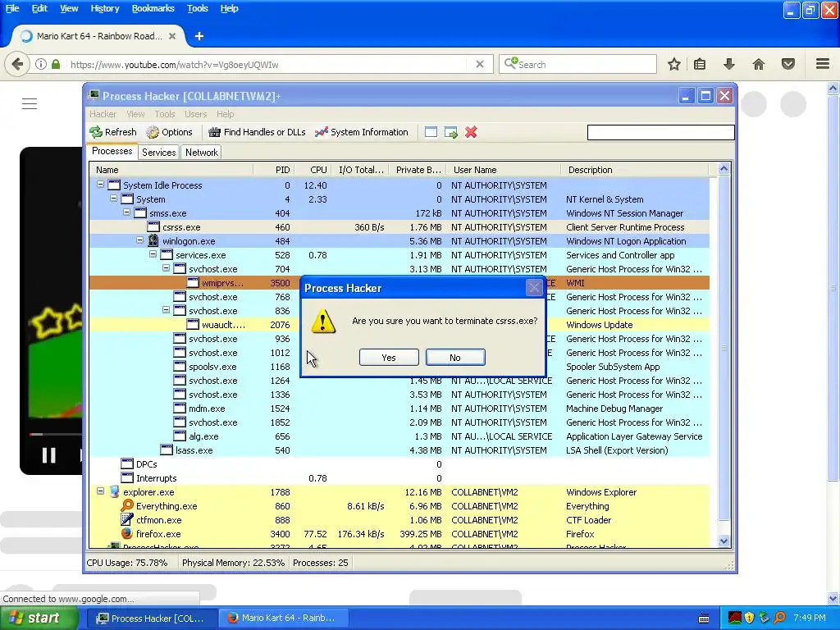This screenshot has height=630, width=840.
Task: Select the Processes tab
Action: (x=112, y=151)
